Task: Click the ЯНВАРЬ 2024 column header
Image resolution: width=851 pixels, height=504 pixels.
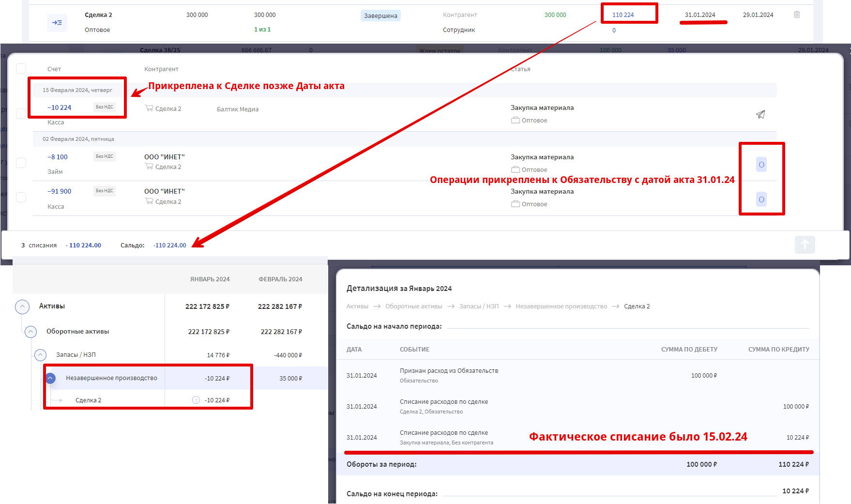Action: click(210, 279)
